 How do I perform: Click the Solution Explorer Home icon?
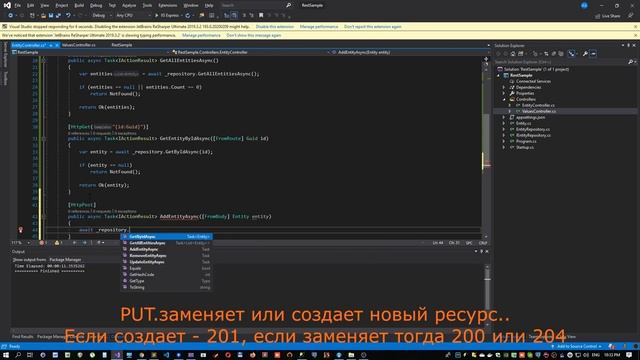tap(513, 54)
